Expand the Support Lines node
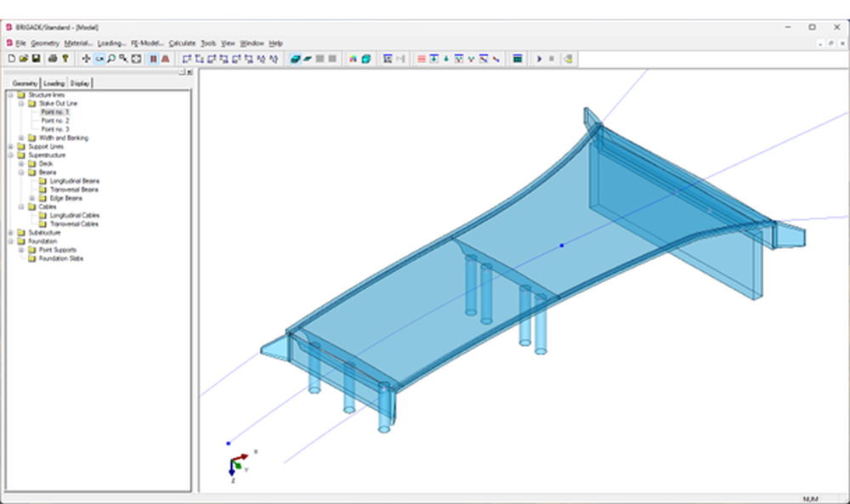Image resolution: width=850 pixels, height=504 pixels. pyautogui.click(x=9, y=146)
